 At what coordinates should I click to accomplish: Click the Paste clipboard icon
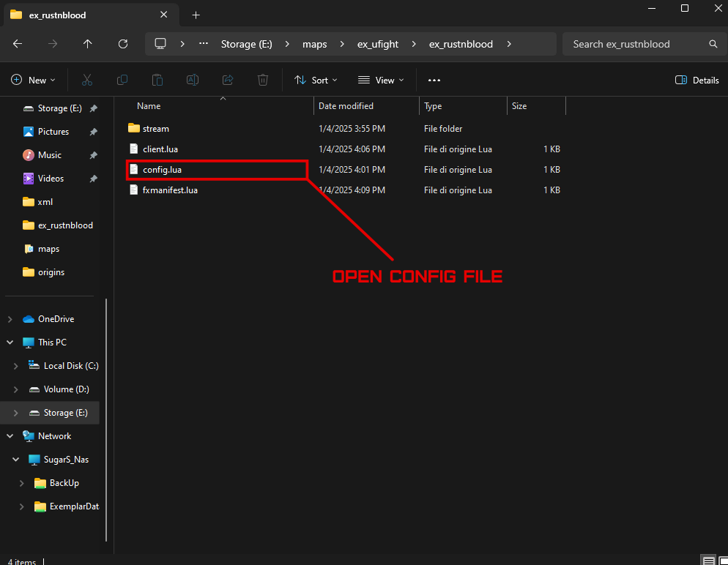click(x=157, y=81)
